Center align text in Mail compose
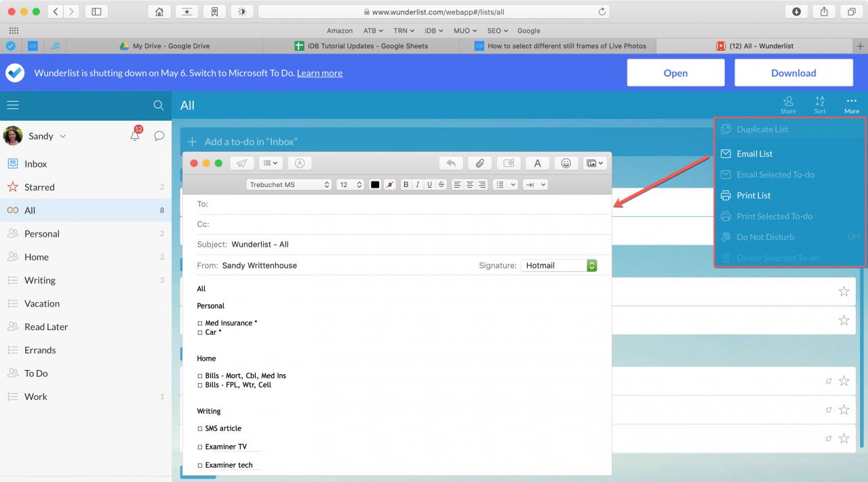Screen dimensions: 868x482 click(x=470, y=184)
